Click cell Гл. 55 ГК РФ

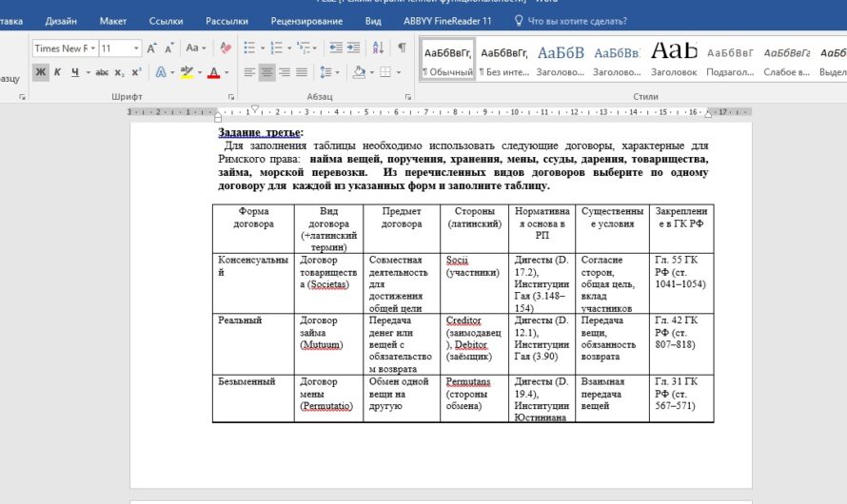tap(681, 283)
